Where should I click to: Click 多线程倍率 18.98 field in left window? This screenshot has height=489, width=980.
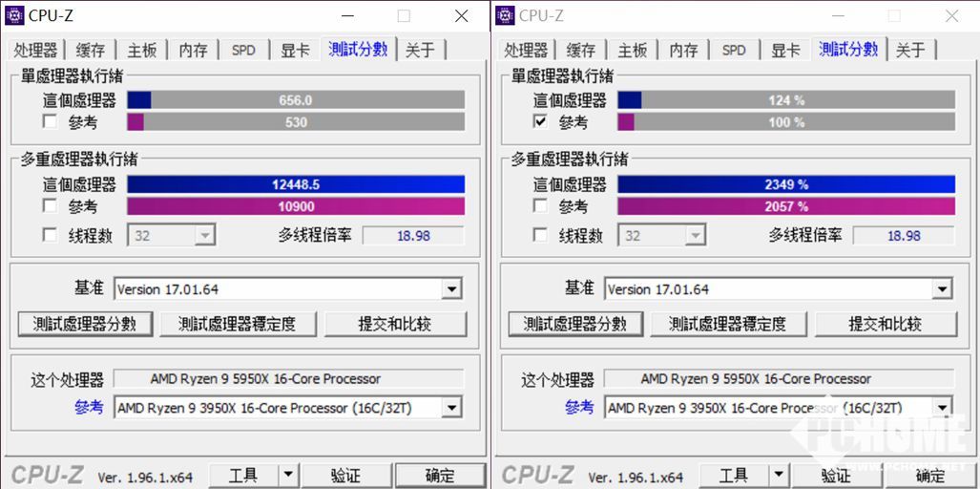[413, 236]
